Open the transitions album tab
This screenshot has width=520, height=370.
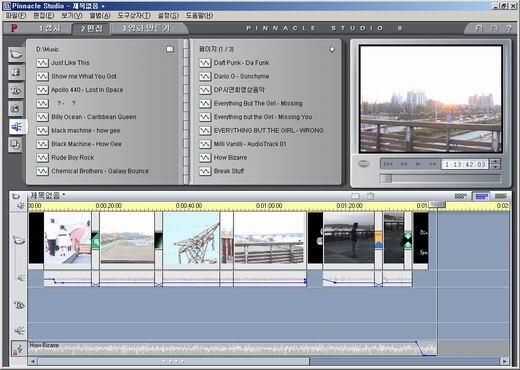tap(16, 72)
